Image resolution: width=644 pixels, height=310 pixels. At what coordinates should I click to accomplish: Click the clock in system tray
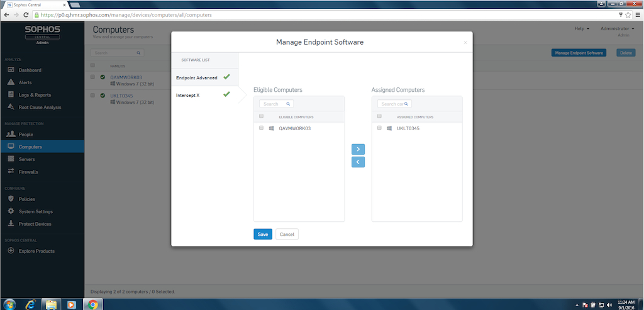626,304
